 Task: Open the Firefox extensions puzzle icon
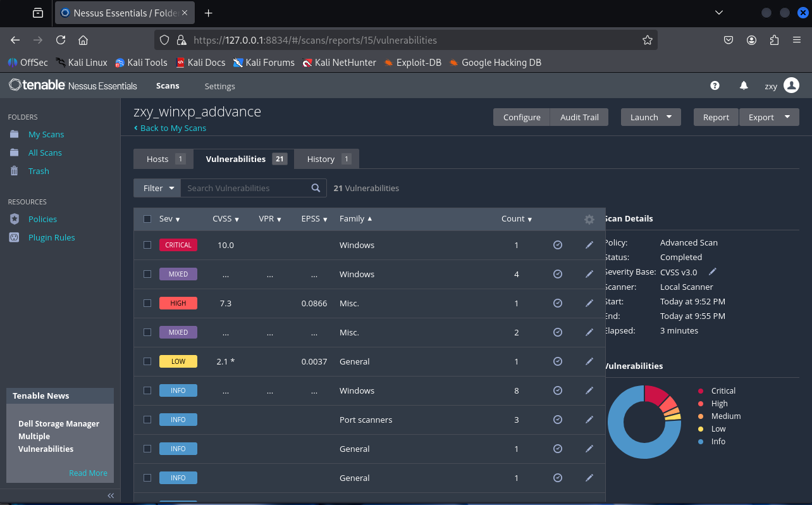tap(774, 40)
